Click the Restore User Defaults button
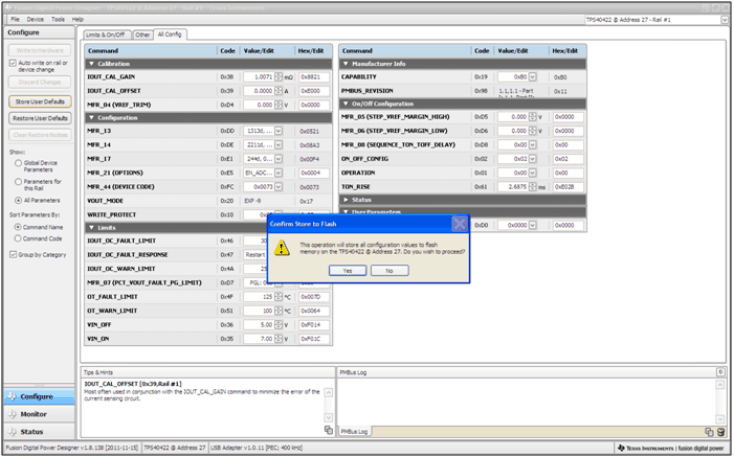Image resolution: width=734 pixels, height=457 pixels. [40, 118]
